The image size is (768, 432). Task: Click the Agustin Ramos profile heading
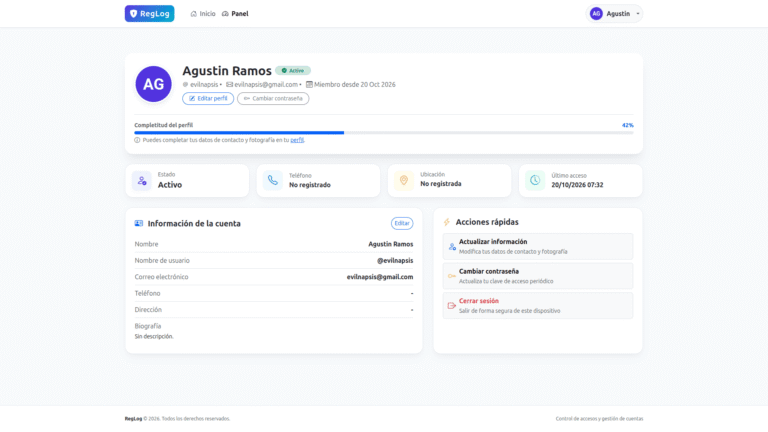[227, 71]
